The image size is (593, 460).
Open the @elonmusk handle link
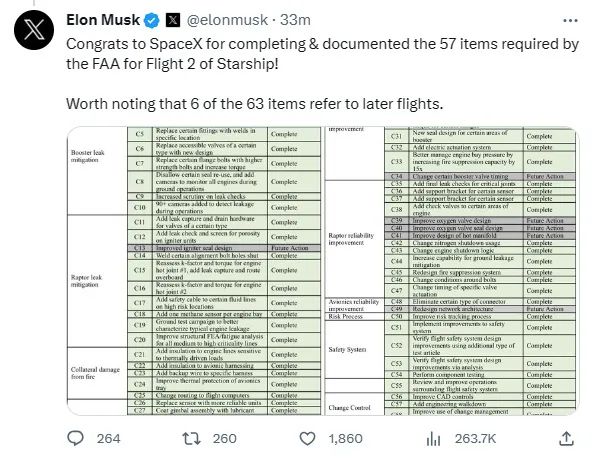227,20
